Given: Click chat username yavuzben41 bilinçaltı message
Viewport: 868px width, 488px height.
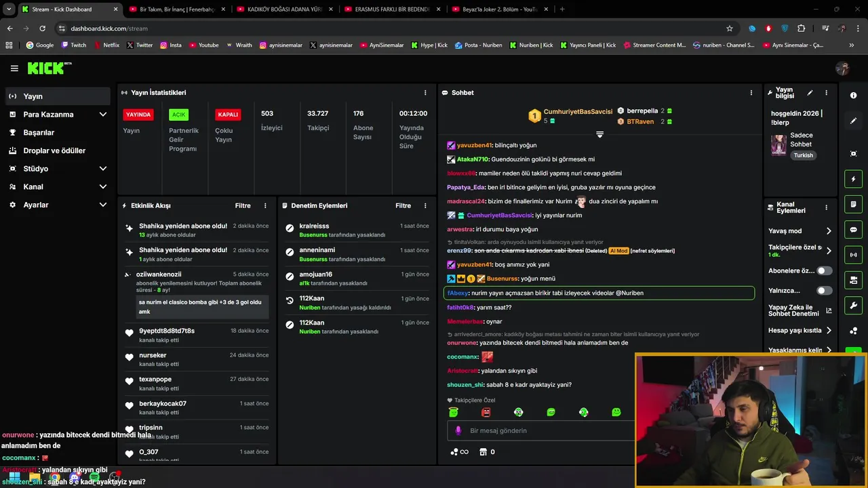Looking at the screenshot, I should coord(474,146).
